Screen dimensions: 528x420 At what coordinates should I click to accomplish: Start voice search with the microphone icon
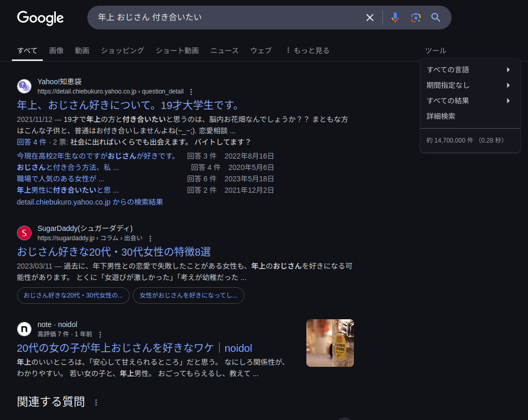point(395,18)
